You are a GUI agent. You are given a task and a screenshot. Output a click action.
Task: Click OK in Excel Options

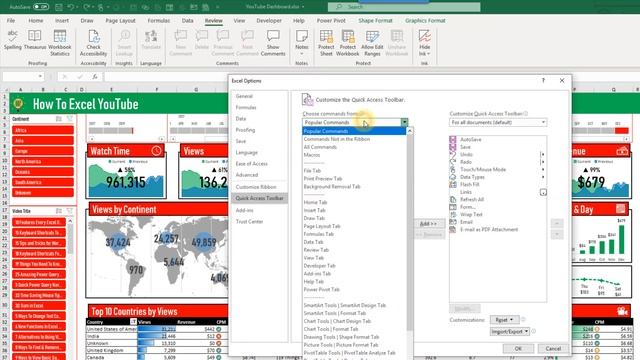pos(518,349)
